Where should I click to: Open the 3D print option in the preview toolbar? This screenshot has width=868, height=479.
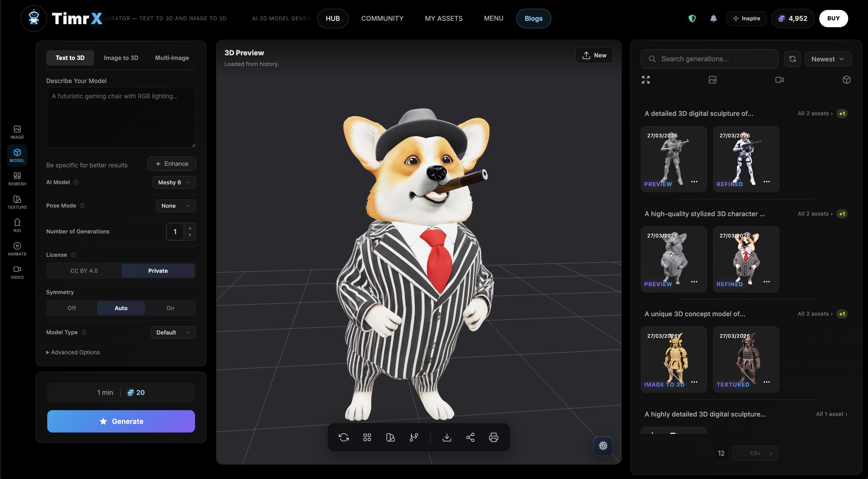point(494,437)
